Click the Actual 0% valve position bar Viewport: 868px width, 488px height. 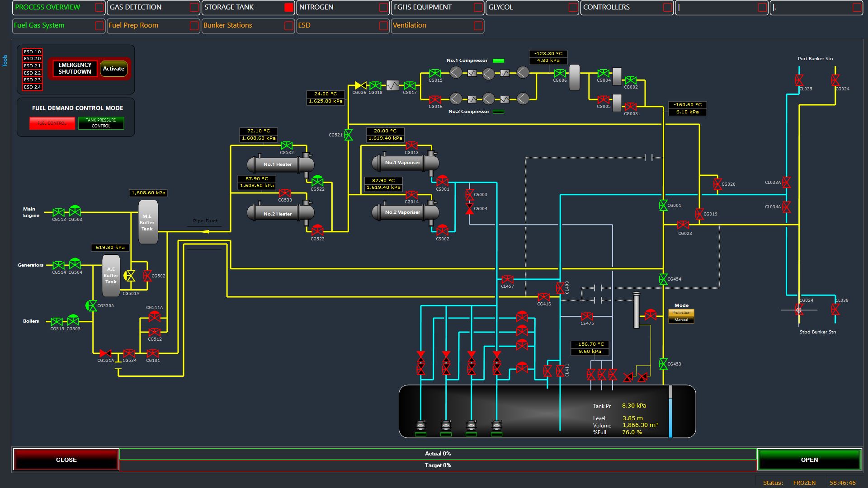438,454
